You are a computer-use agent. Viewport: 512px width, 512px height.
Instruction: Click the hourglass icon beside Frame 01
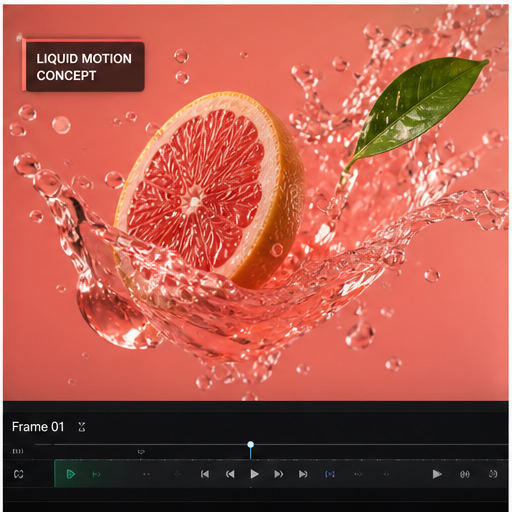tap(82, 427)
